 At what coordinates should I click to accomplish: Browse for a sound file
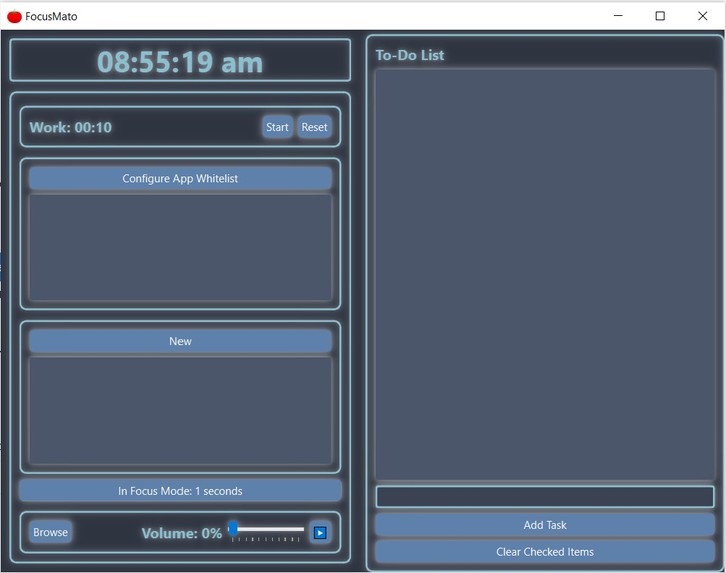[50, 532]
